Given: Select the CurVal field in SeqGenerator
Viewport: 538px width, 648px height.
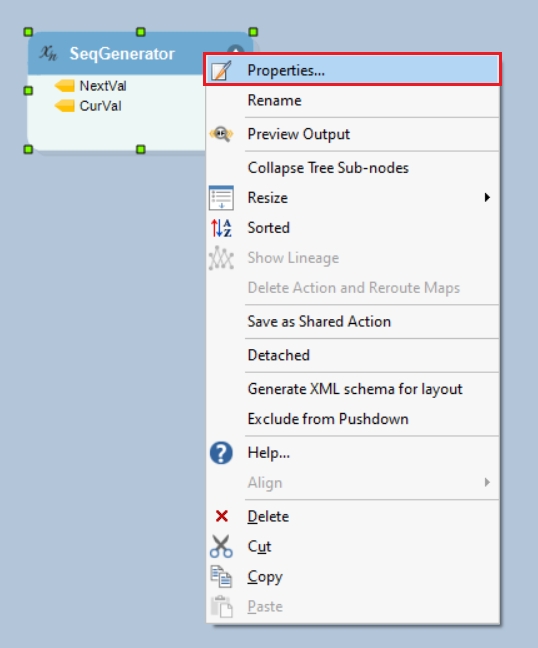Looking at the screenshot, I should click(100, 106).
